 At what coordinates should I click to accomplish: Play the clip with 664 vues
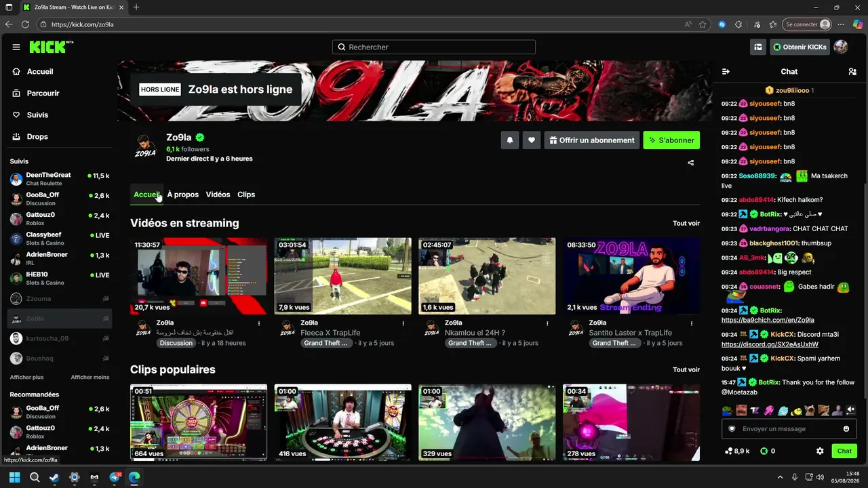pyautogui.click(x=199, y=422)
